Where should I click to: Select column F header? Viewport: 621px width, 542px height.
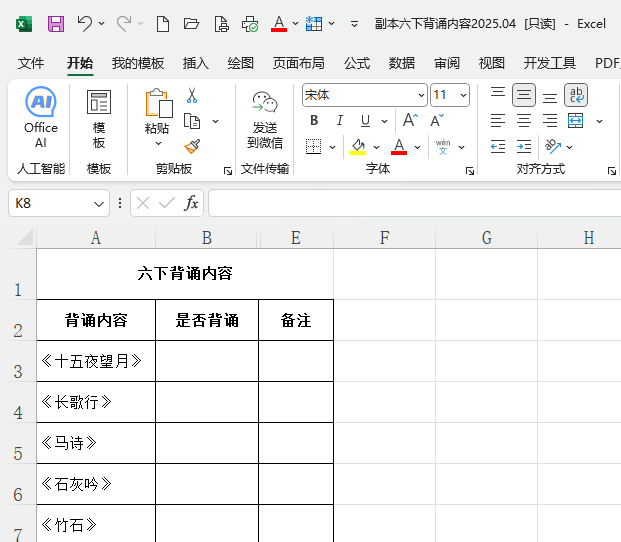pyautogui.click(x=385, y=238)
